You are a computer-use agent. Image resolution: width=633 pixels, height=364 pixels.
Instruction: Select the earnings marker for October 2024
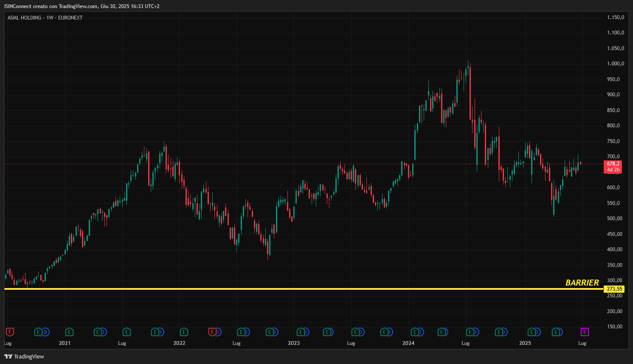click(499, 332)
